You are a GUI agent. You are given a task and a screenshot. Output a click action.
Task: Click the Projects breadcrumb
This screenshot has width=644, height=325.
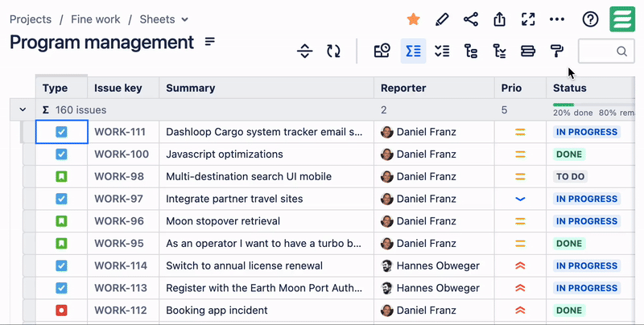point(31,19)
